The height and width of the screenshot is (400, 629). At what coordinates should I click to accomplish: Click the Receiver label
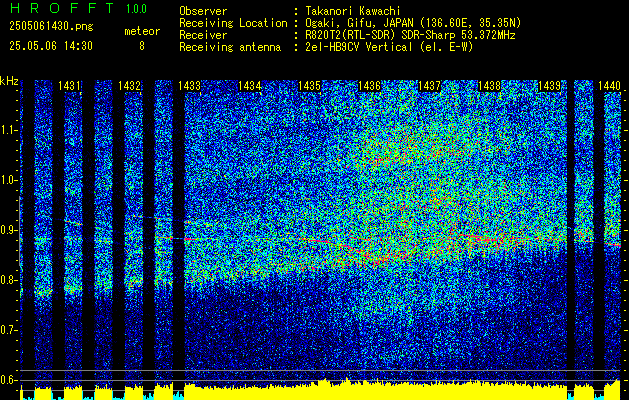click(x=203, y=35)
